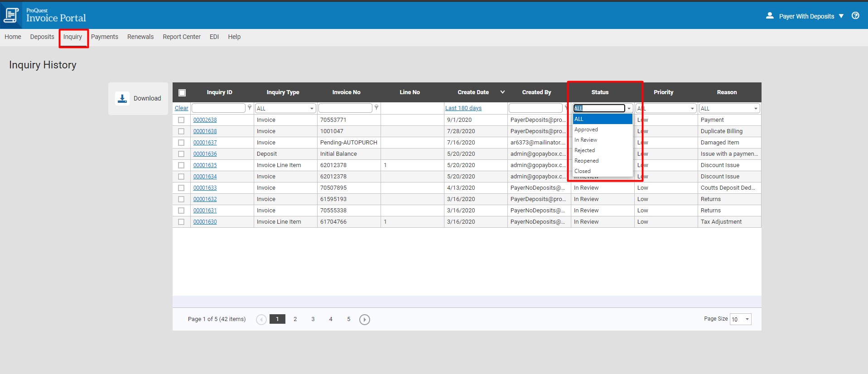Sort by the Reason column header
Screen dimensions: 868x374
[727, 92]
